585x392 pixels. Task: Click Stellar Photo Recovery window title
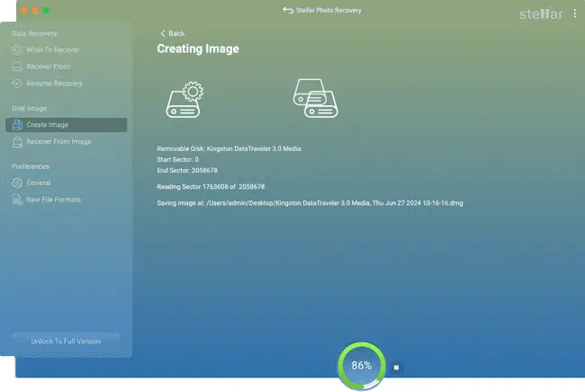pyautogui.click(x=328, y=11)
